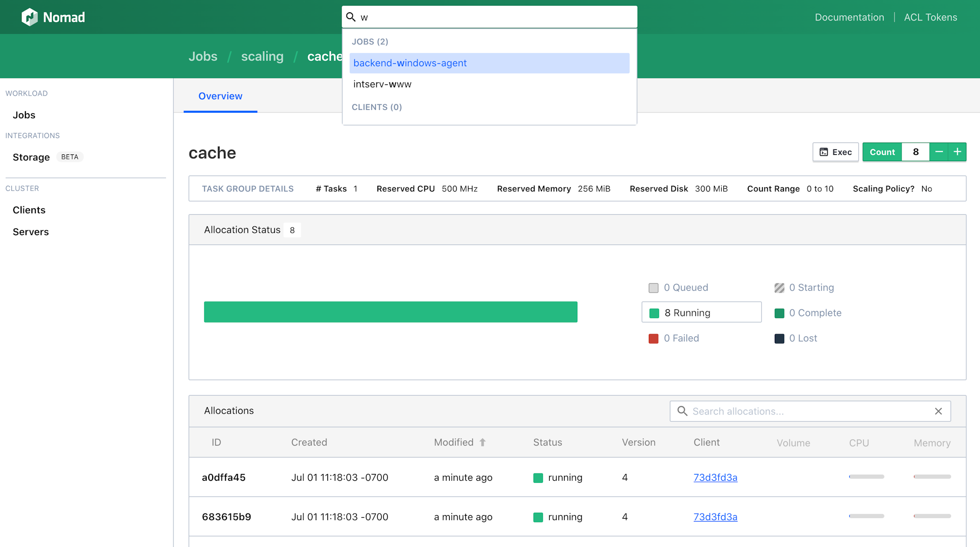The width and height of the screenshot is (980, 547).
Task: Select intserv-www from search suggestions
Action: click(x=382, y=84)
